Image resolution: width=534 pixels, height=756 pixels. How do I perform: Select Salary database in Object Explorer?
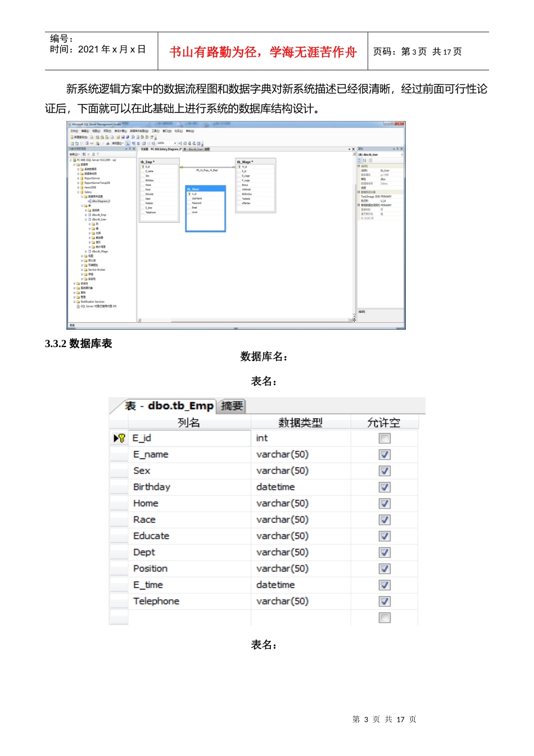pos(88,192)
